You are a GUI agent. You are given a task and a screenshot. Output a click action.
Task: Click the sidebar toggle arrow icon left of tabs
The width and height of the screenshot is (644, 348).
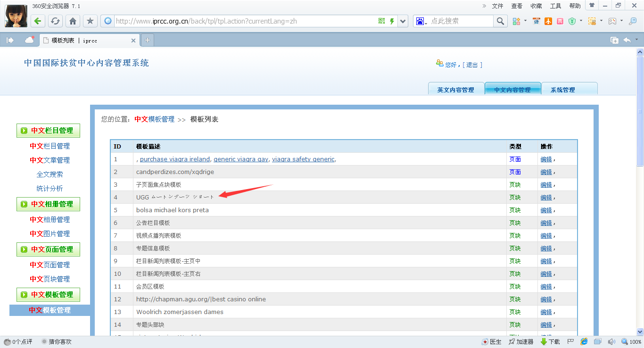[10, 40]
